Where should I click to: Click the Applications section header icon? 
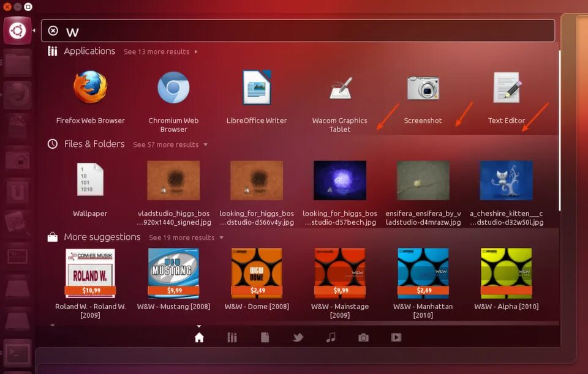pyautogui.click(x=53, y=51)
